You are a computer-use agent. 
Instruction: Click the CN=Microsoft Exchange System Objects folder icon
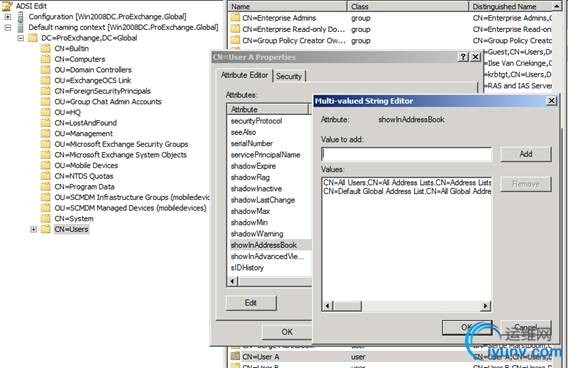tap(46, 155)
